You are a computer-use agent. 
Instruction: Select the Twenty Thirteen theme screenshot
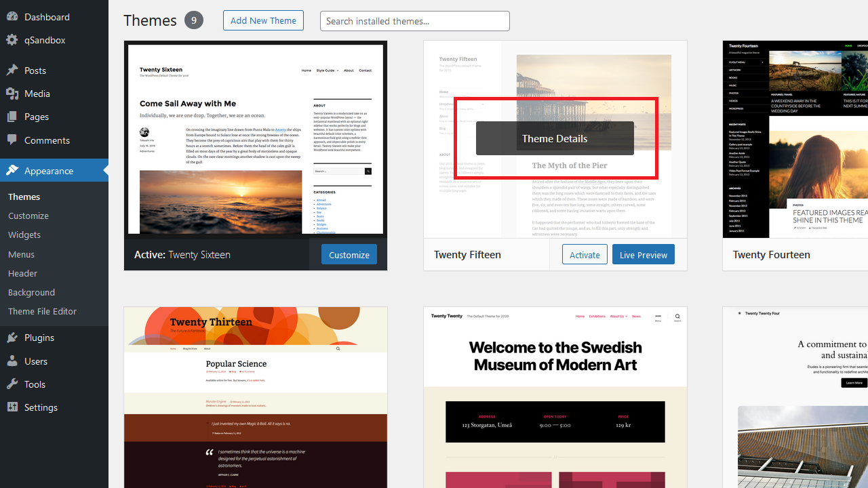click(x=256, y=397)
